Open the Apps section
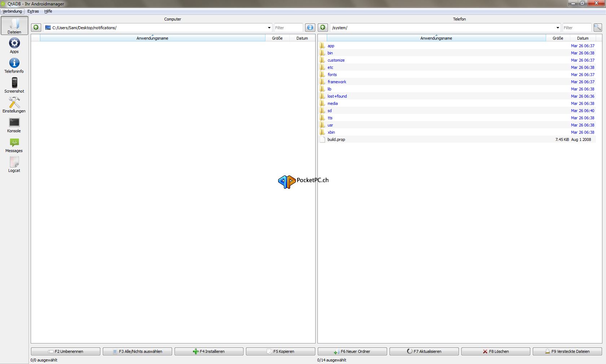Image resolution: width=606 pixels, height=364 pixels. 14,45
